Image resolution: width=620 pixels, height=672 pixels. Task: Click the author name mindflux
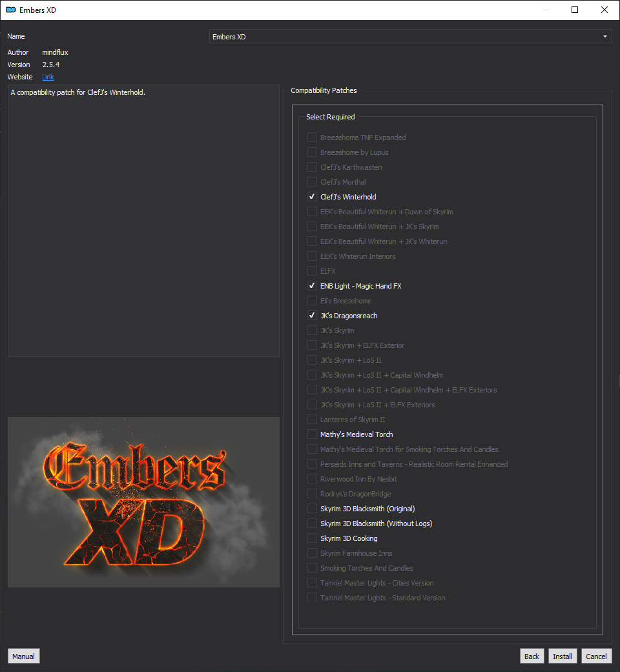tap(55, 52)
